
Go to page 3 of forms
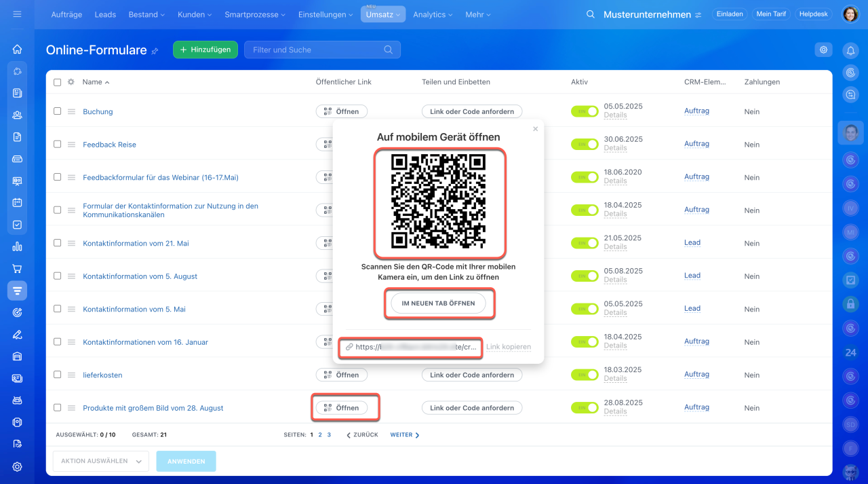(x=329, y=435)
